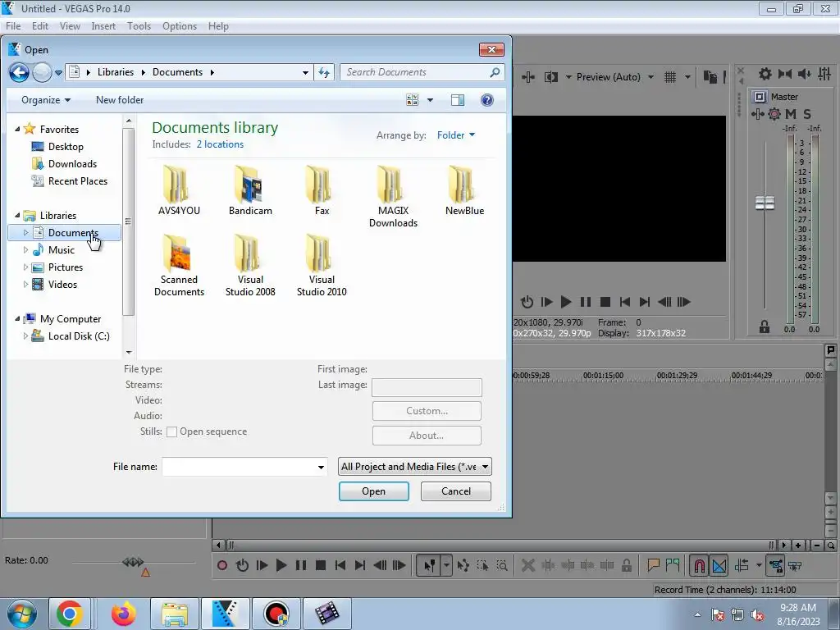Click Play in the preview transport bar

565,302
